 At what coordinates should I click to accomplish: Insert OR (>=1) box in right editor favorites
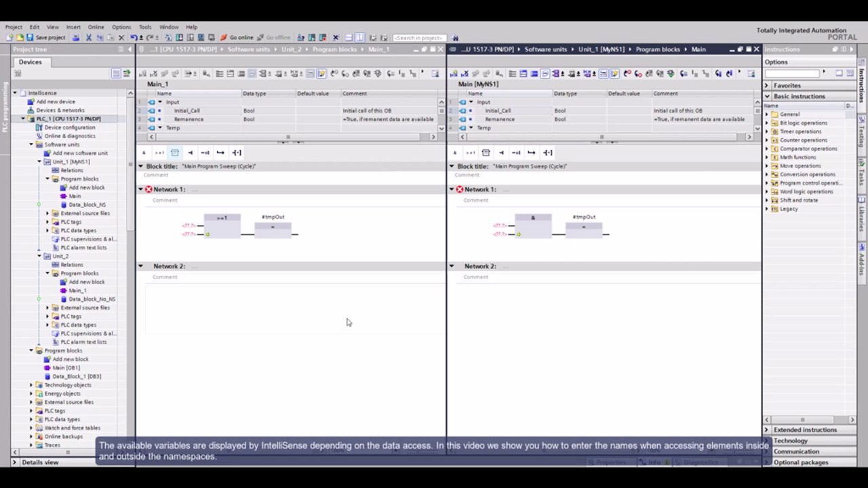click(x=470, y=152)
